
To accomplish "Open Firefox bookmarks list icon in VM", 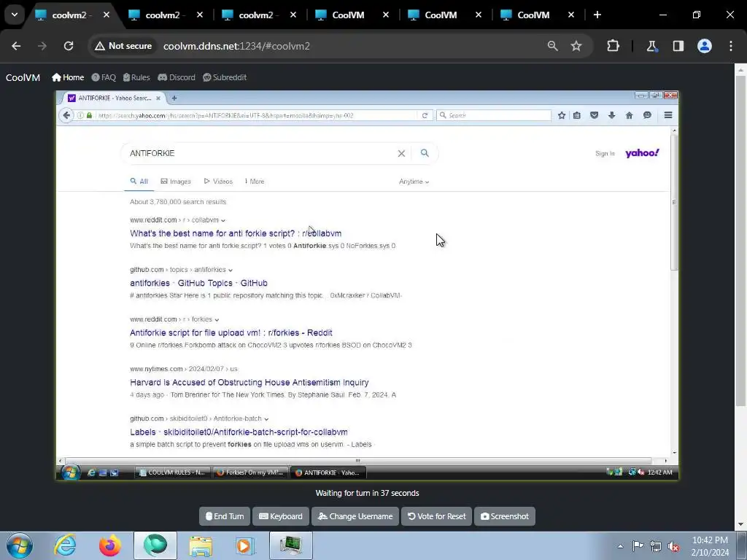I will (577, 115).
